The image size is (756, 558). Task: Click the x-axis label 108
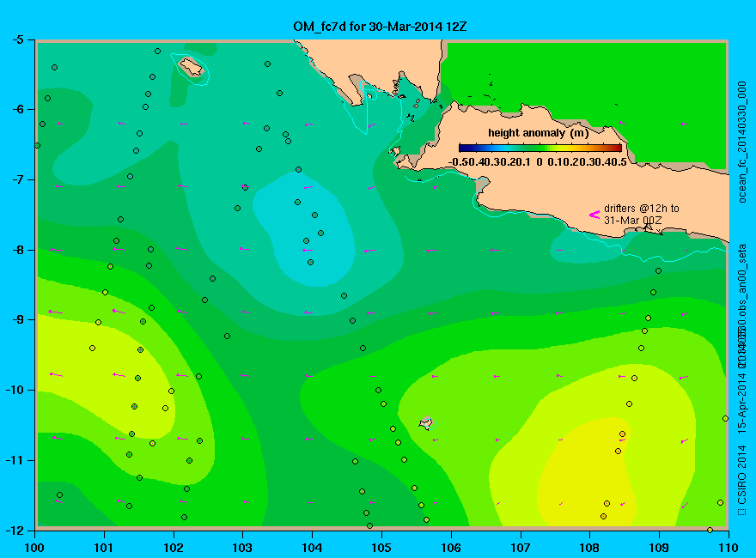click(589, 548)
